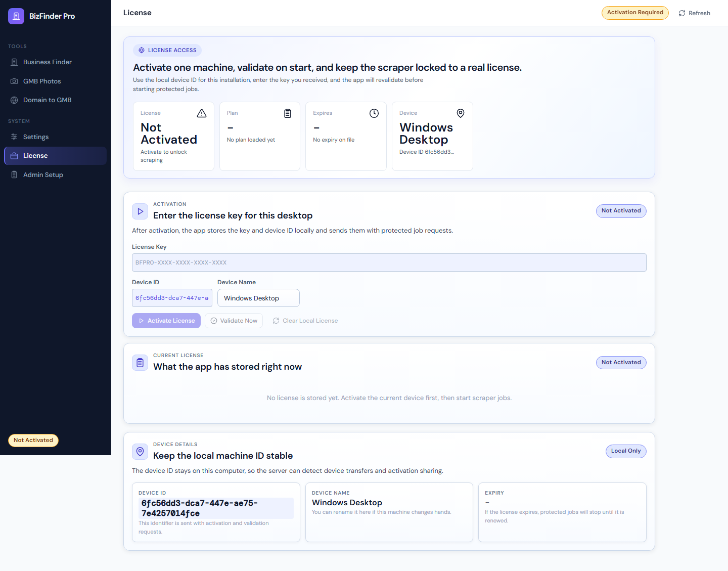Focus the License Key input field

coord(389,262)
